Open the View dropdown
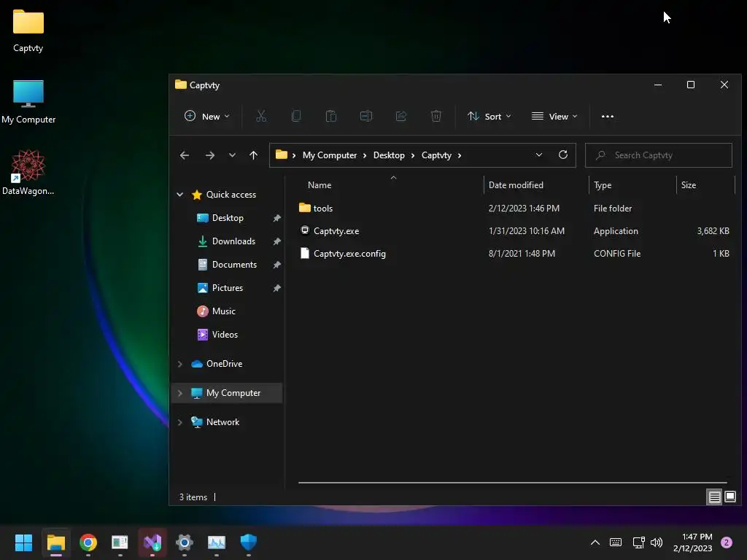The width and height of the screenshot is (747, 560). coord(554,116)
